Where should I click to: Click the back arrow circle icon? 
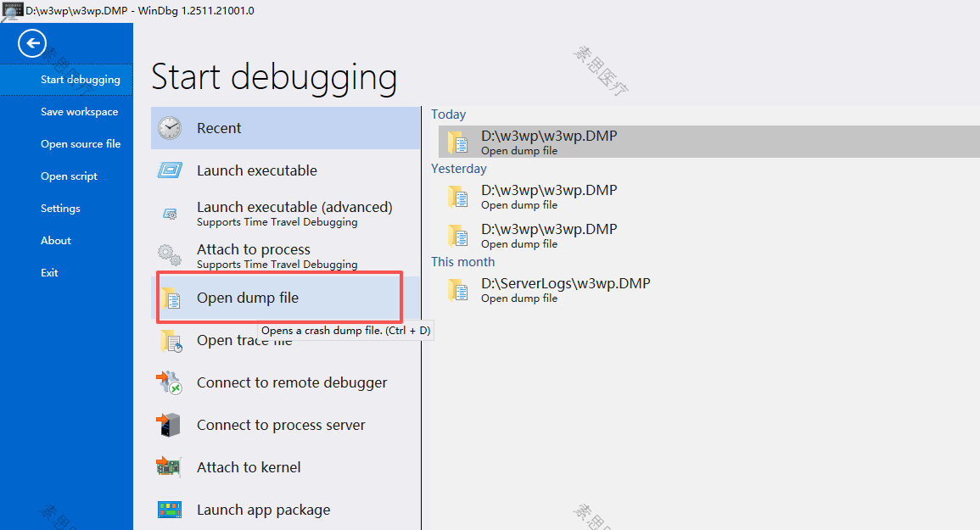pyautogui.click(x=32, y=44)
